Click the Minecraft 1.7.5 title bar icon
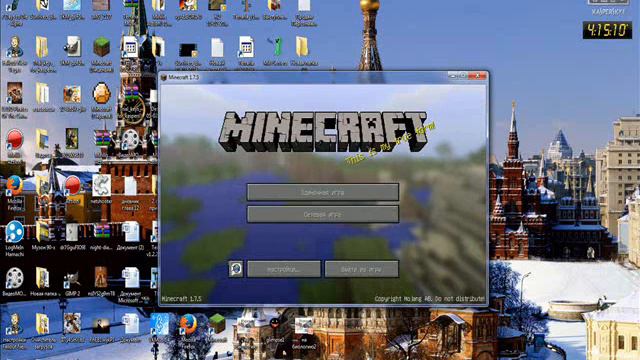 [164, 77]
